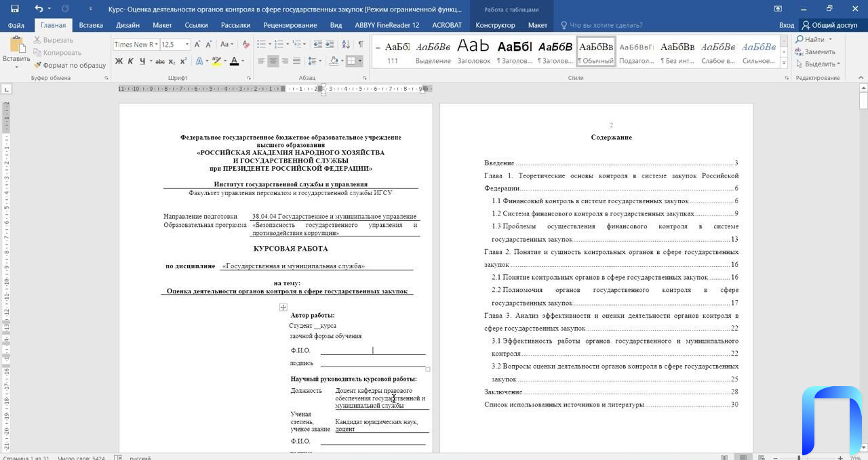
Task: Open the undo history dropdown arrow
Action: [x=50, y=9]
